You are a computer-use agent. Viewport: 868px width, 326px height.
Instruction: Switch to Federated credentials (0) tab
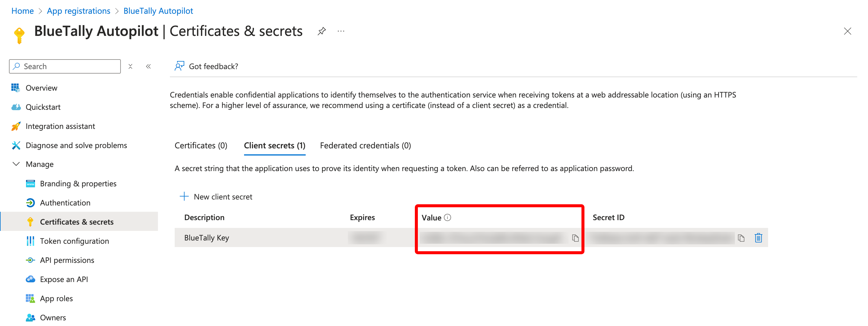365,145
